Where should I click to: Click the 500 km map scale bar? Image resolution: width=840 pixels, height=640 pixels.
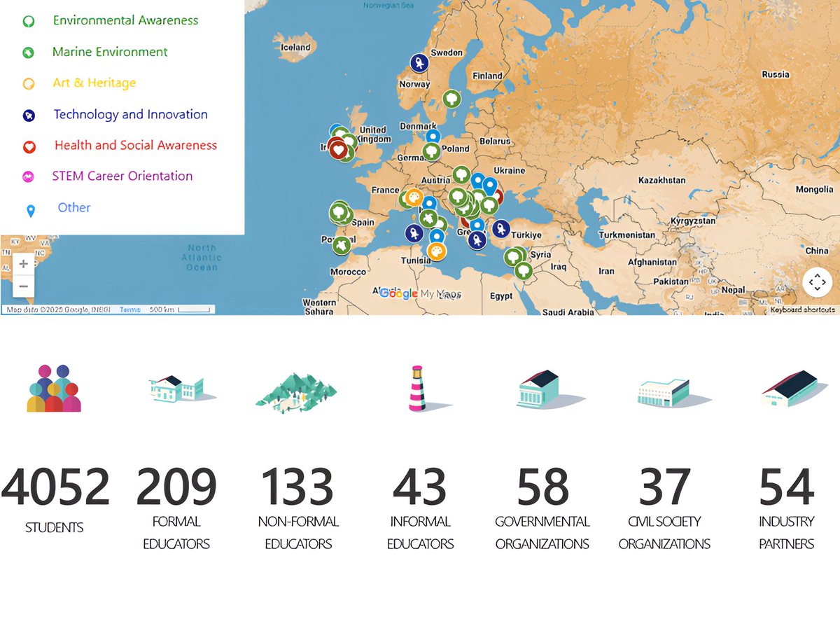179,309
